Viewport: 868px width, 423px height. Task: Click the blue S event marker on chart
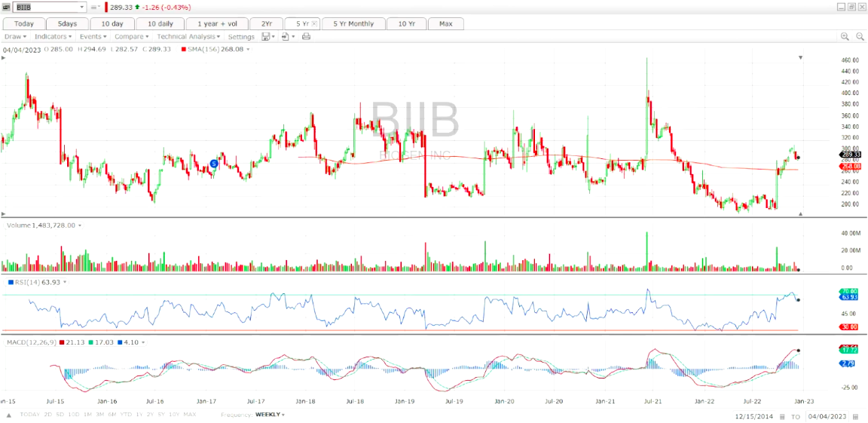click(x=214, y=164)
